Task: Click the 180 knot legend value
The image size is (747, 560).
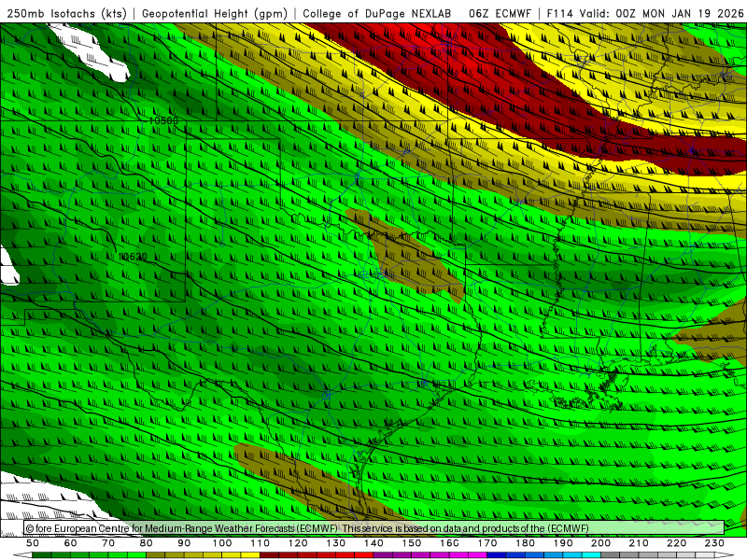Action: click(525, 543)
